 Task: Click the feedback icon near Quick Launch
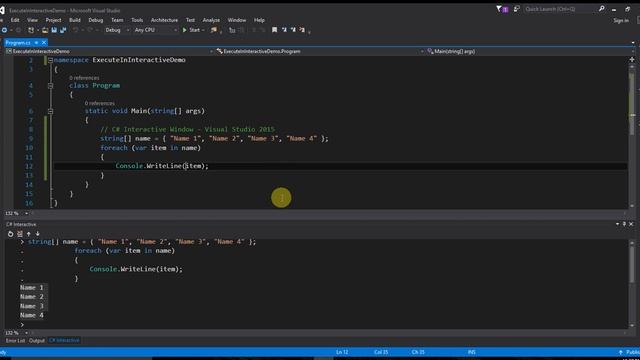click(x=516, y=9)
